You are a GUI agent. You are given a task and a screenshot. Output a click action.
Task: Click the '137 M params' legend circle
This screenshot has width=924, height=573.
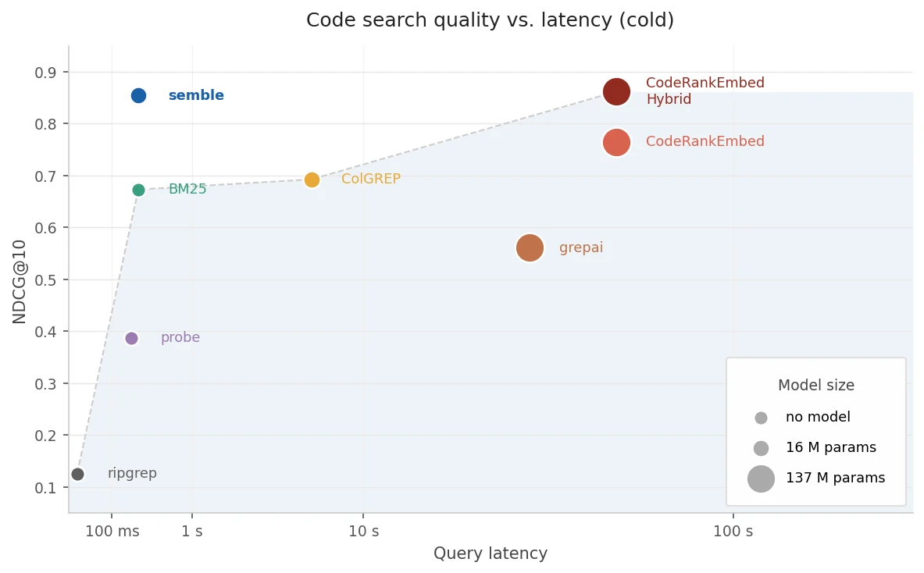point(761,479)
